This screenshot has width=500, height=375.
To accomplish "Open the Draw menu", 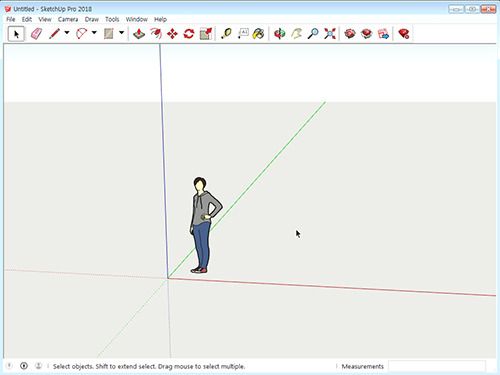I will point(92,19).
